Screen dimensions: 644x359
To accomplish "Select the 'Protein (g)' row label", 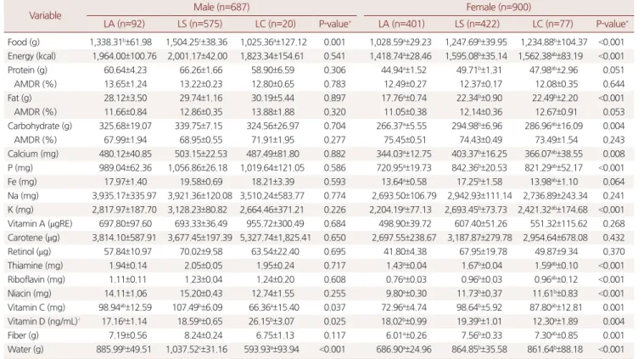I will coord(27,70).
